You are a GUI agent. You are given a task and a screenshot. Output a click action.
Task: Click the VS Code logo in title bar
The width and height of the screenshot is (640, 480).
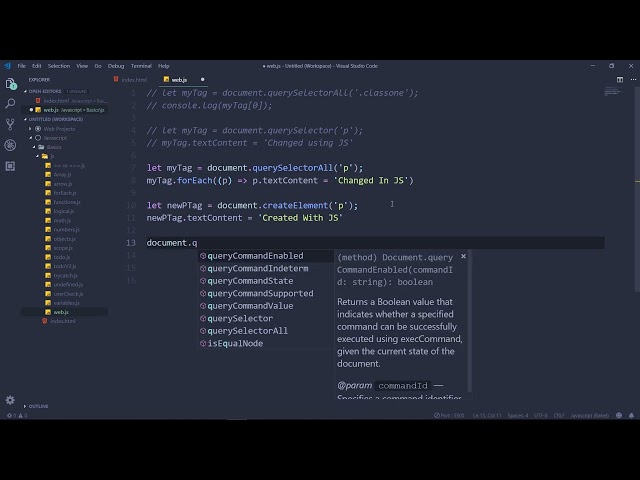[7, 66]
